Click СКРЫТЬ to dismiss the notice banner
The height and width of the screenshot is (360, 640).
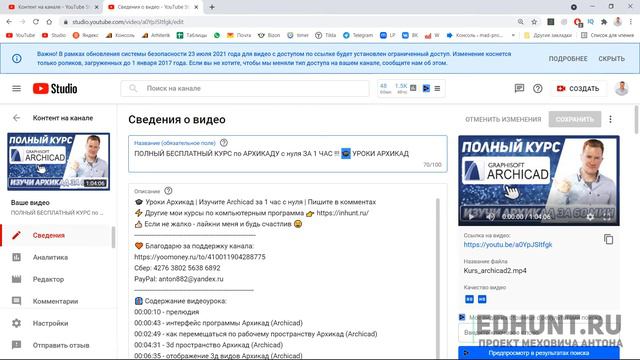[x=611, y=59]
